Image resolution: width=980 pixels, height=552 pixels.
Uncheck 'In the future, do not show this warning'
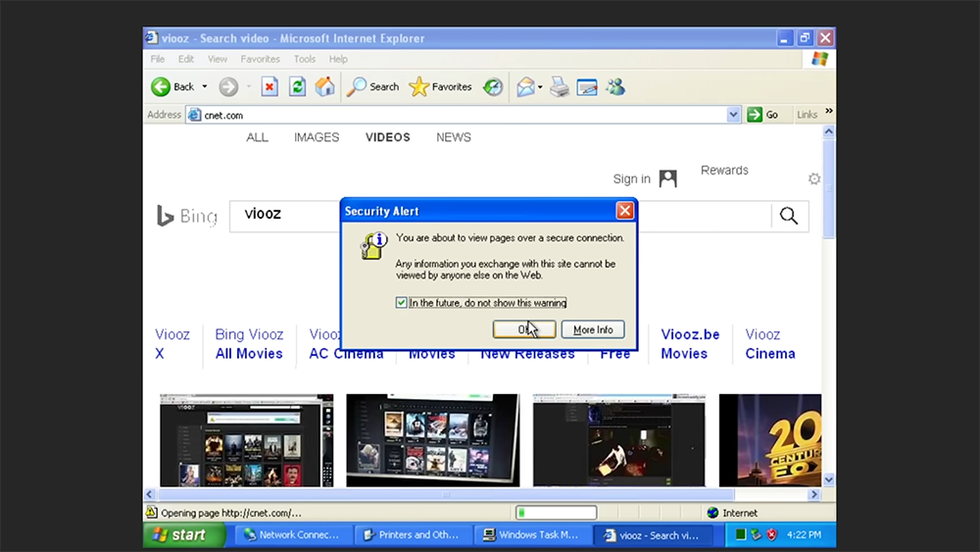401,303
